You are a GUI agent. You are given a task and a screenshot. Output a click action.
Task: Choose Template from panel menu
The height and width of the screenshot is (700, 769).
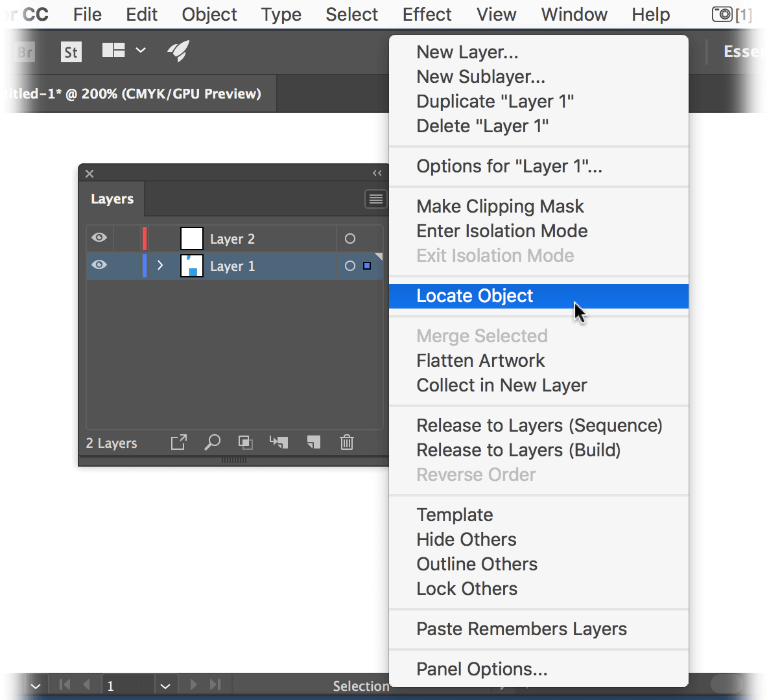point(539,515)
